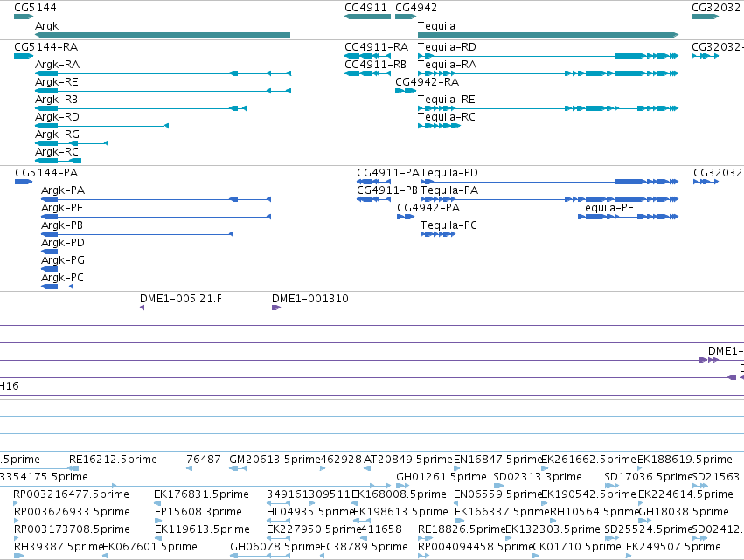The width and height of the screenshot is (744, 560).
Task: Click the CG5144-PA protein label
Action: pyautogui.click(x=46, y=173)
